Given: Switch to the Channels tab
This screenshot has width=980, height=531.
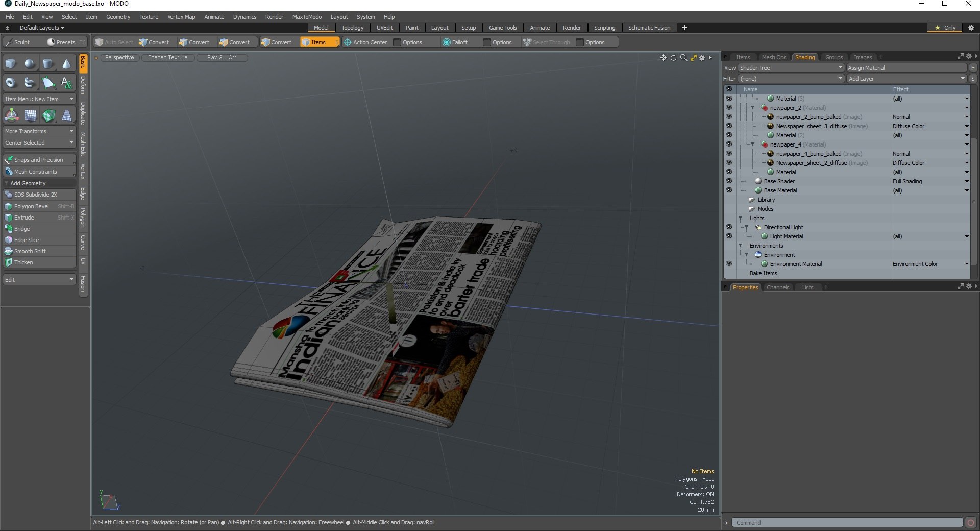Looking at the screenshot, I should (x=777, y=287).
